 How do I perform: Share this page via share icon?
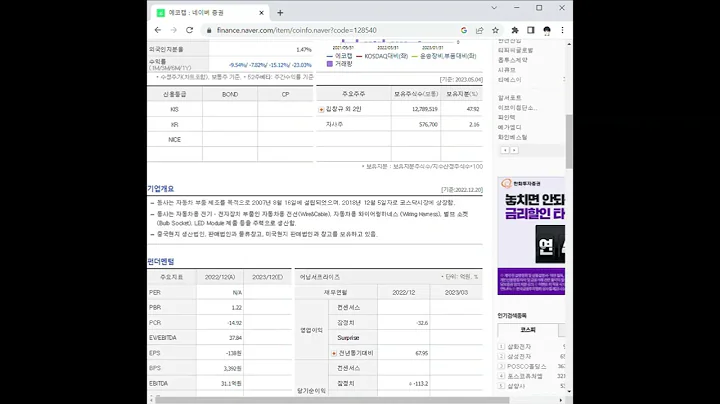[x=479, y=30]
